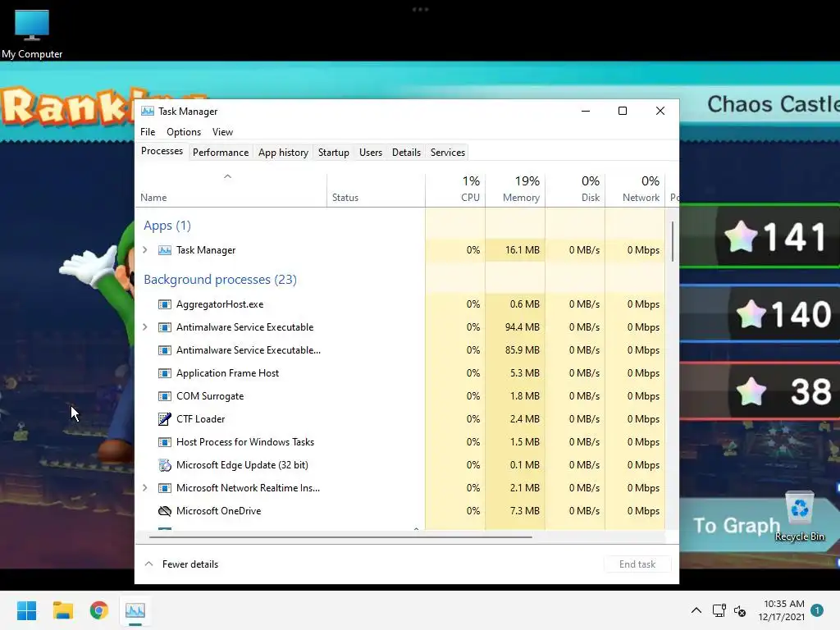Launch Google Chrome from the taskbar

pyautogui.click(x=98, y=610)
